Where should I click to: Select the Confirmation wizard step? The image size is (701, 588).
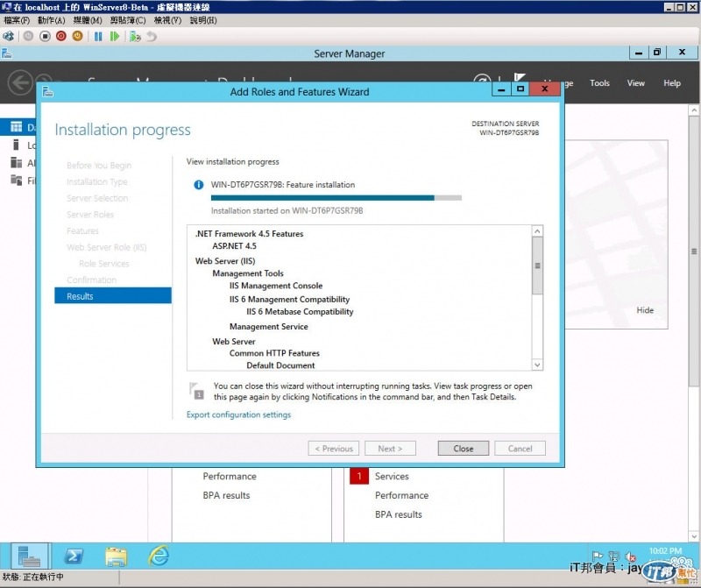click(x=92, y=280)
